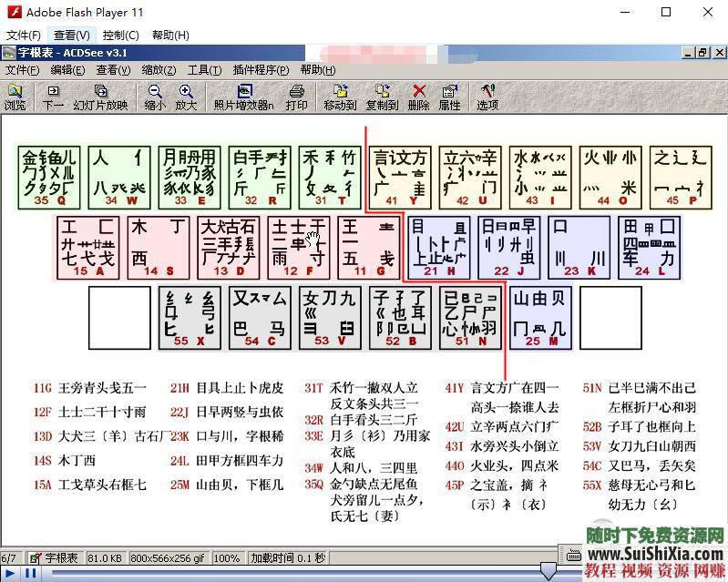Screen dimensions: 728x582
Task: Click the playback progress slider handle
Action: tap(549, 570)
